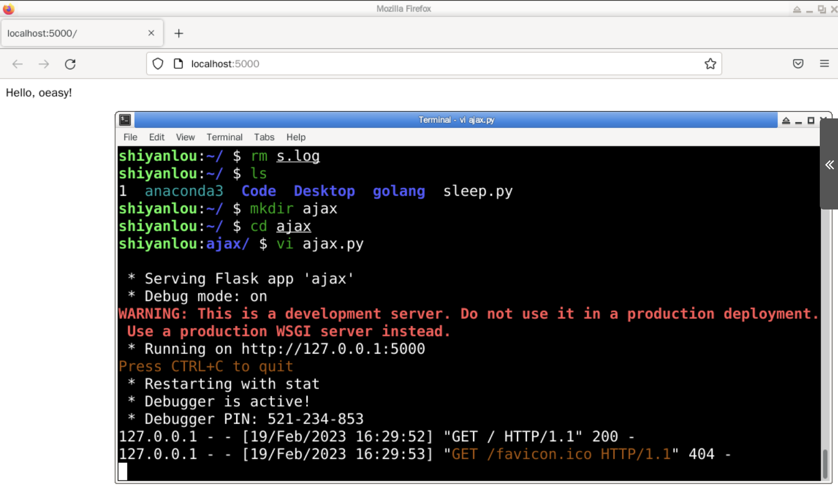Maximize the terminal window

pyautogui.click(x=811, y=120)
